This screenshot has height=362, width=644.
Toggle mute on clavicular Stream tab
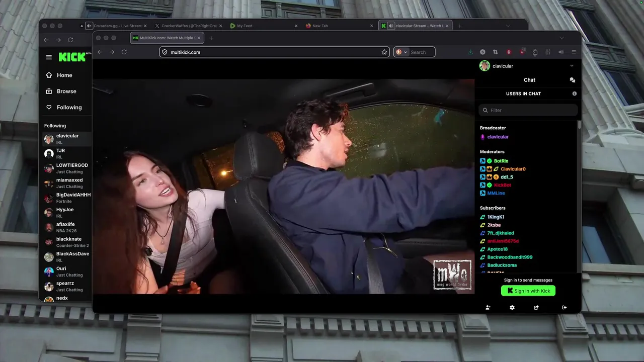point(391,26)
